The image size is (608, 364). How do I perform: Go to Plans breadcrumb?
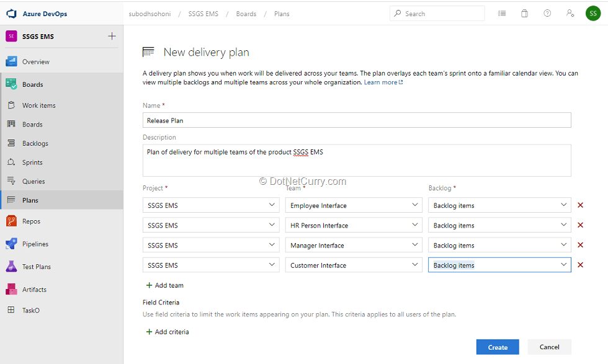(282, 14)
